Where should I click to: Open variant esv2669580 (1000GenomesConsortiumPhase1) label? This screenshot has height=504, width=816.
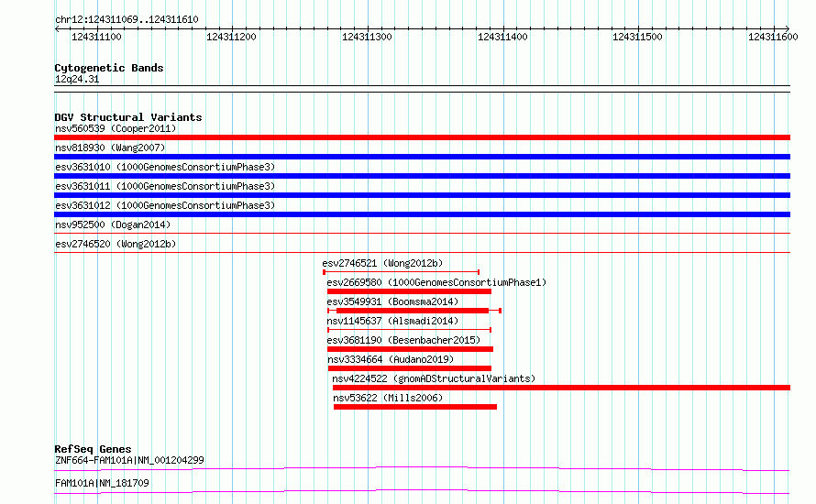click(436, 282)
